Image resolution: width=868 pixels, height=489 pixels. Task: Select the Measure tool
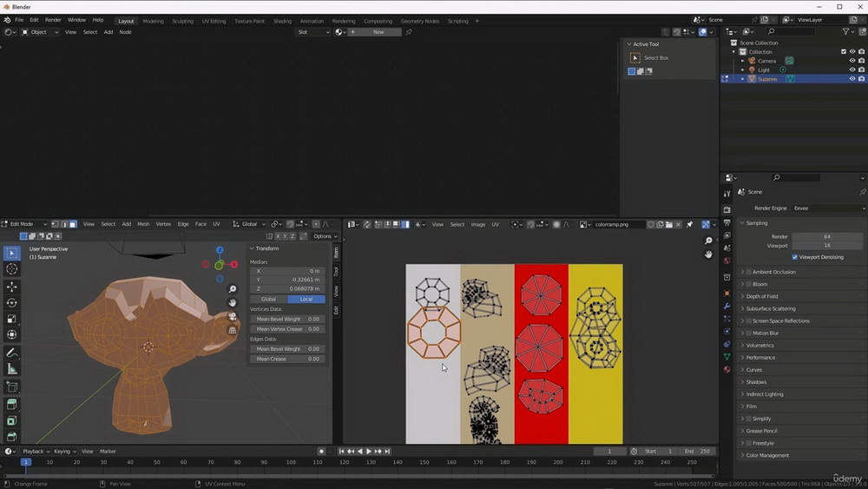(11, 369)
